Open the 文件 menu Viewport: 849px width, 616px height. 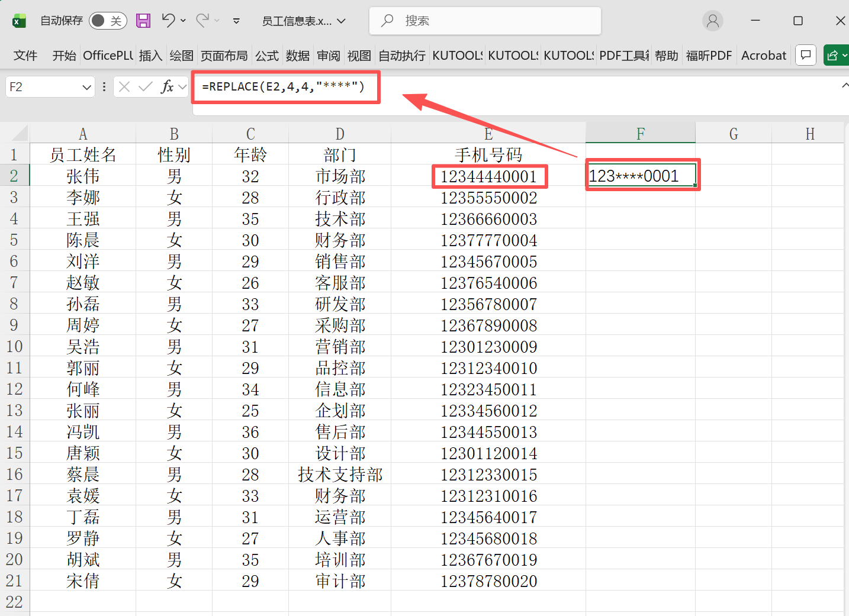click(25, 55)
